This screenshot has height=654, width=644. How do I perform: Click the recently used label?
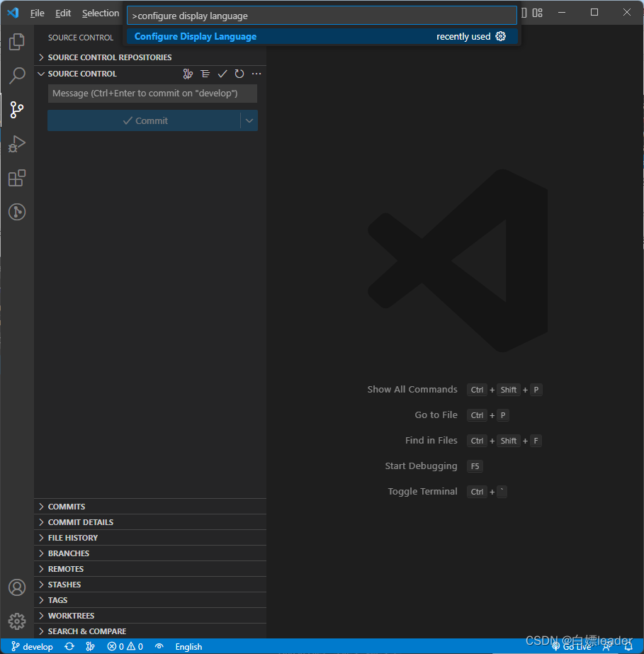[463, 37]
